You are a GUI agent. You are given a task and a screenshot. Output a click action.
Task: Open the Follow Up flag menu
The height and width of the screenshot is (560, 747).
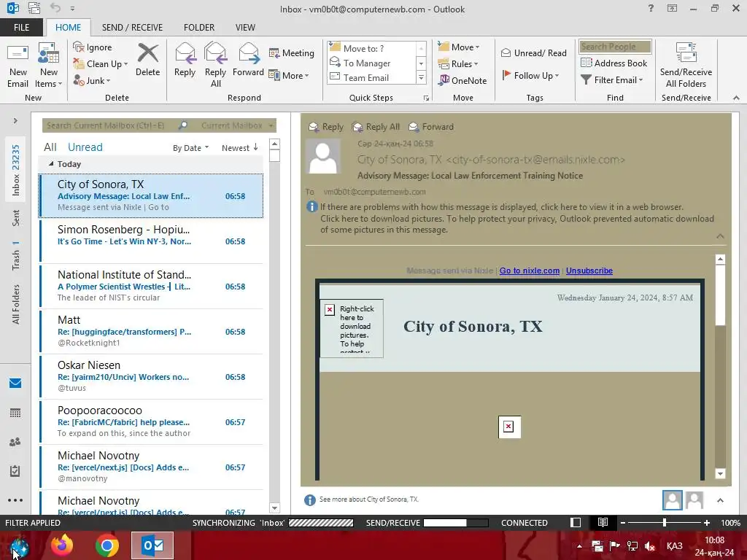click(x=530, y=75)
